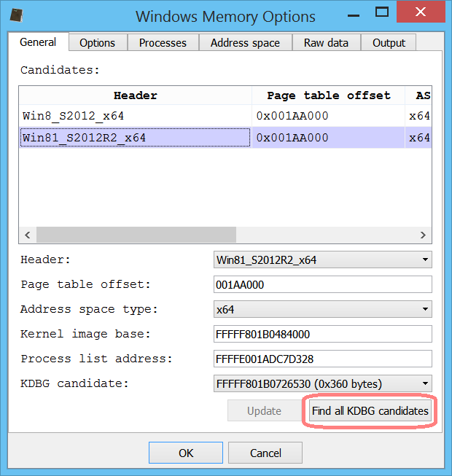Image resolution: width=452 pixels, height=476 pixels.
Task: Switch to the Address space tab
Action: point(245,42)
